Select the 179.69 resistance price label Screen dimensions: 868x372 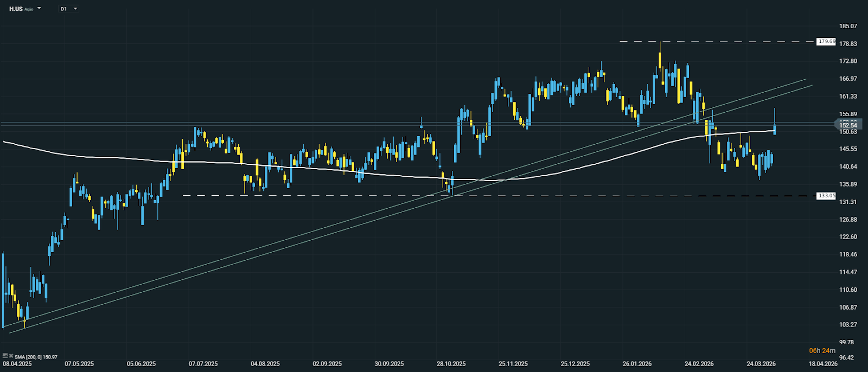coord(826,41)
